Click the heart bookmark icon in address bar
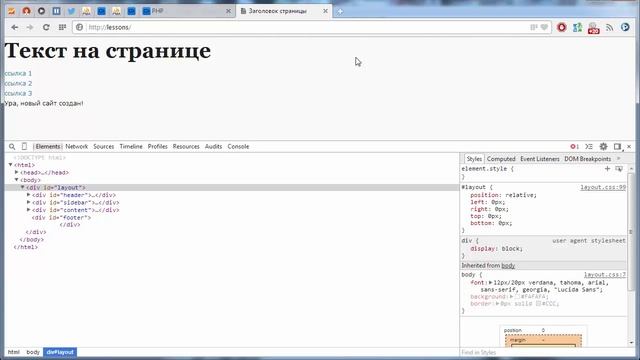640x360 pixels. pos(544,27)
